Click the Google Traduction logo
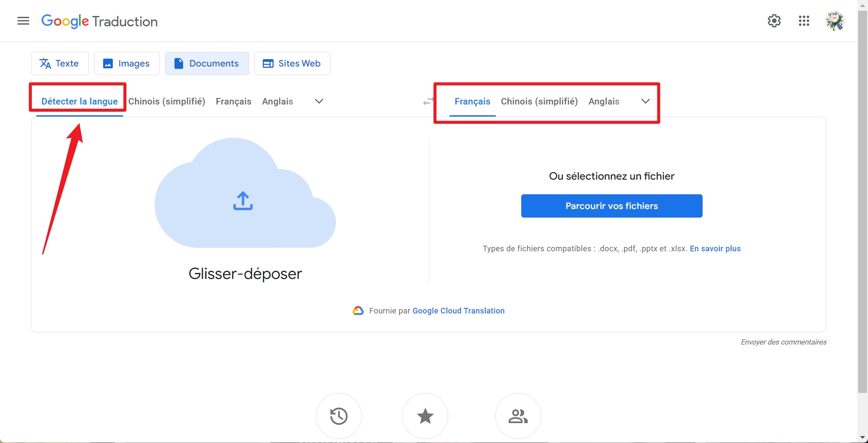 pyautogui.click(x=99, y=21)
